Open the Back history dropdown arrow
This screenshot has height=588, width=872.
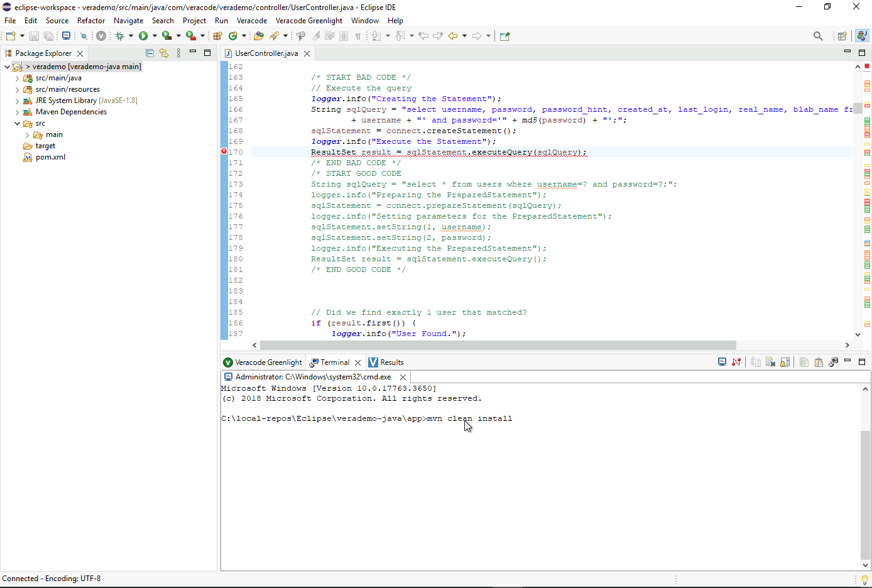click(464, 36)
